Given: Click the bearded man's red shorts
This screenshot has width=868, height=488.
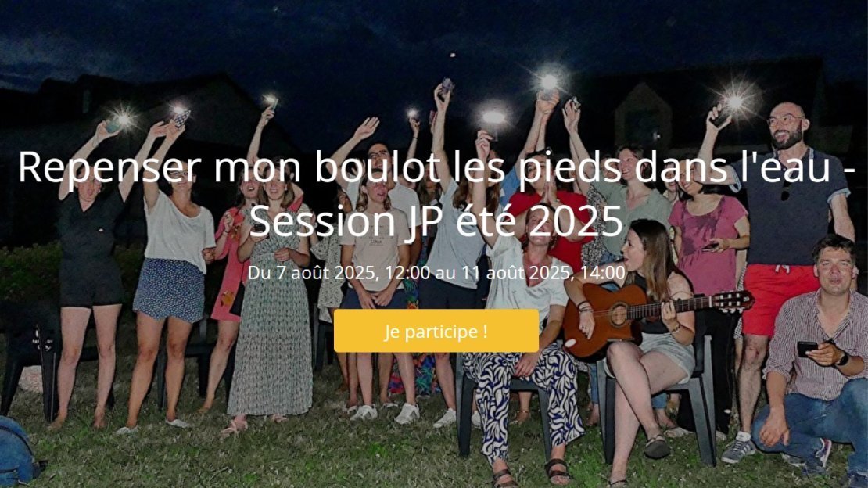Looking at the screenshot, I should (780, 299).
